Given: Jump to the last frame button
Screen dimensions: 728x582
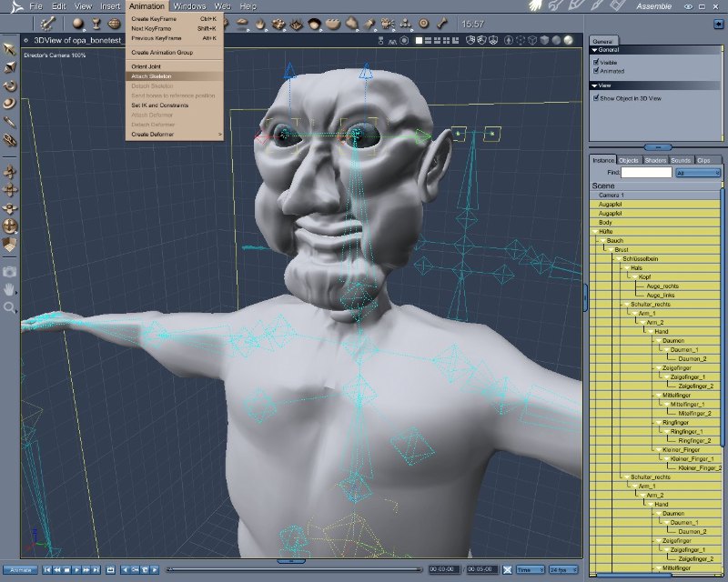Looking at the screenshot, I should click(x=96, y=569).
